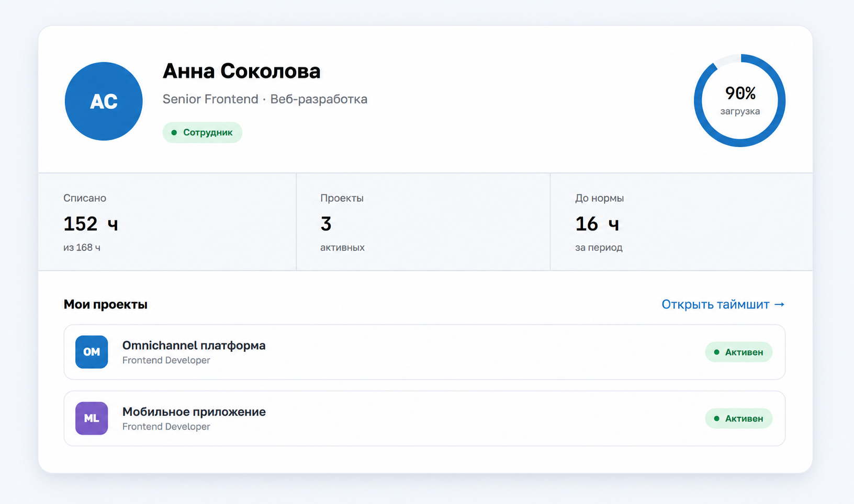Click the 16 ч remaining value
Image resolution: width=854 pixels, height=504 pixels.
click(x=597, y=224)
